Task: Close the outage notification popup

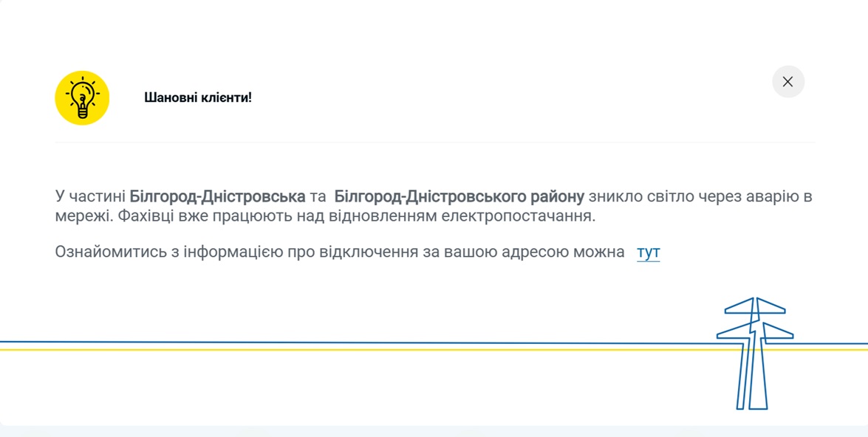Action: click(x=787, y=82)
